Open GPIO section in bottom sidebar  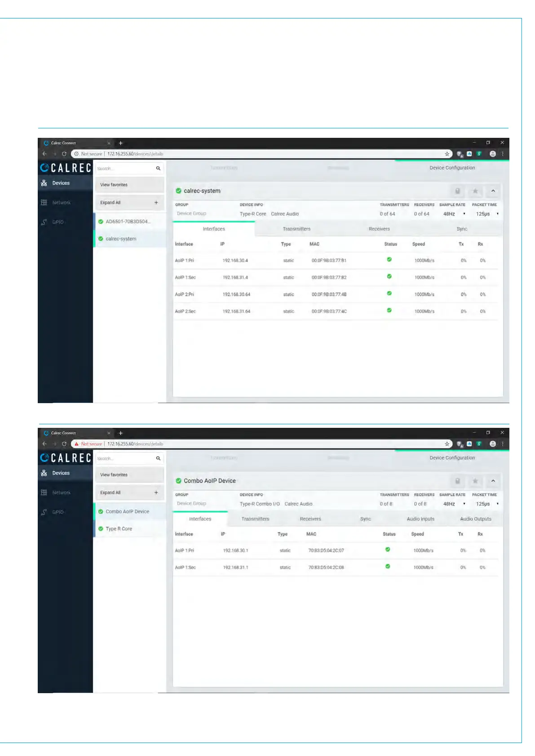pos(57,512)
